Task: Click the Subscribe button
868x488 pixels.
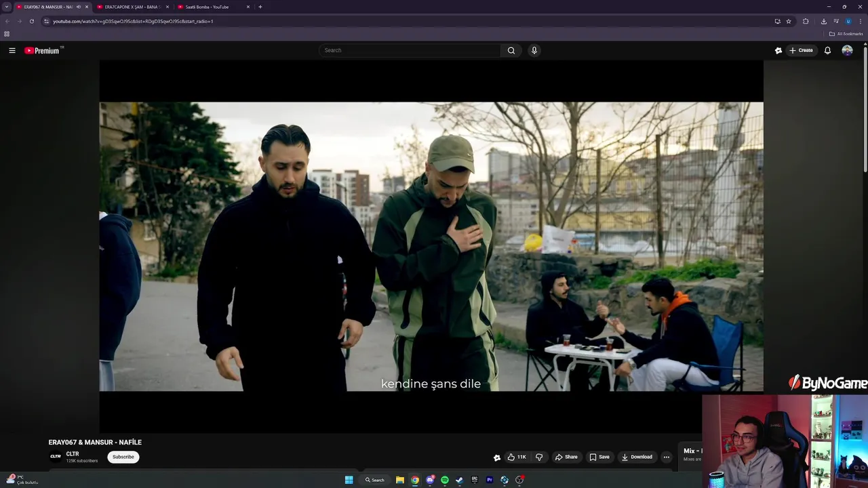Action: click(123, 457)
